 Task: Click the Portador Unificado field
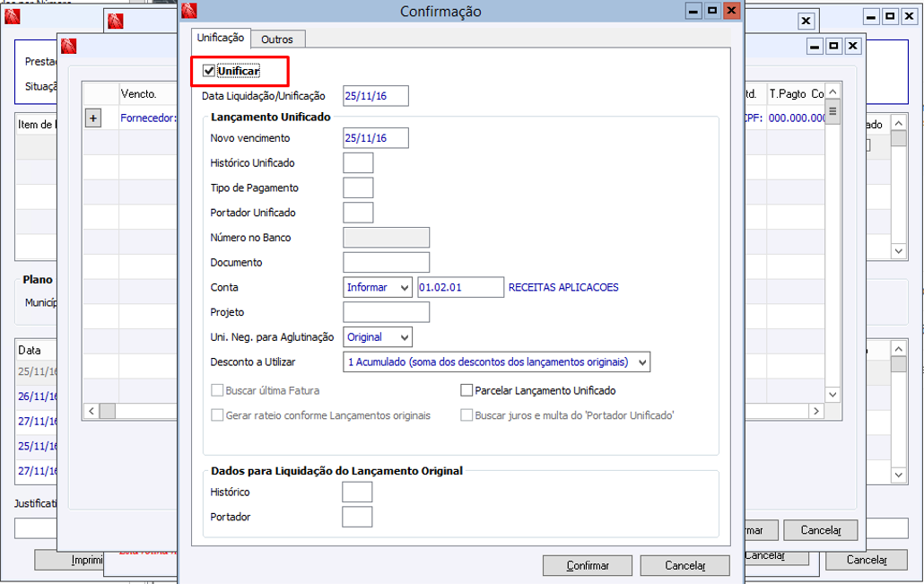(x=358, y=212)
